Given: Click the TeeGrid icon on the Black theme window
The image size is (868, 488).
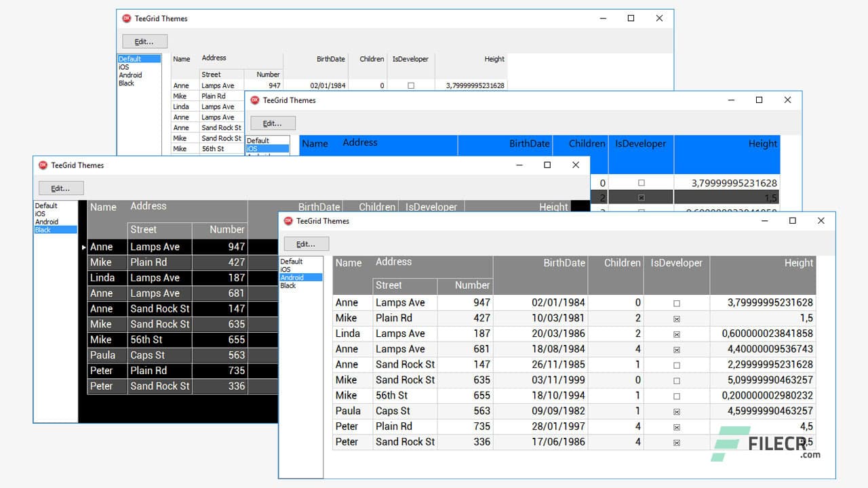Looking at the screenshot, I should [43, 165].
